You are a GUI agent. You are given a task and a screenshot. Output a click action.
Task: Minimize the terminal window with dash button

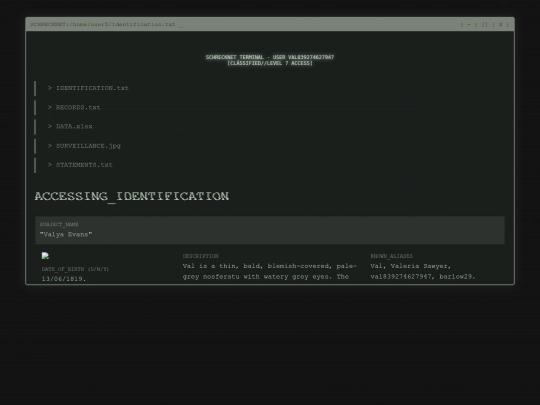pos(469,24)
